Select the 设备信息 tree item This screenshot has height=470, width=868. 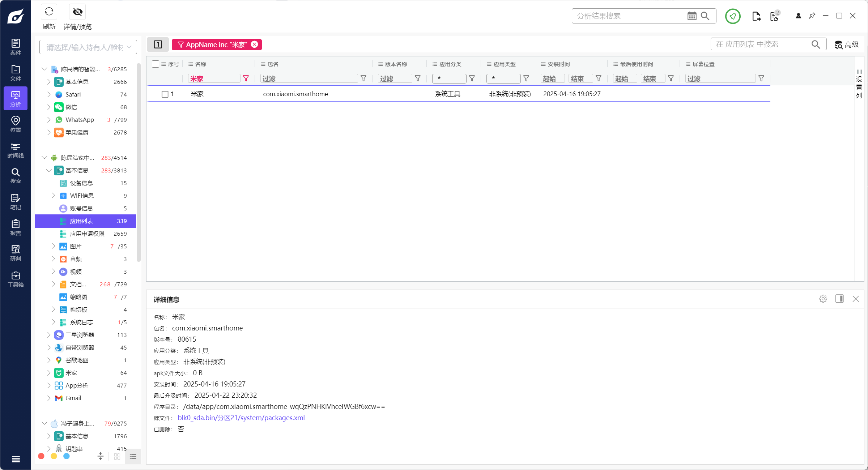(81, 183)
